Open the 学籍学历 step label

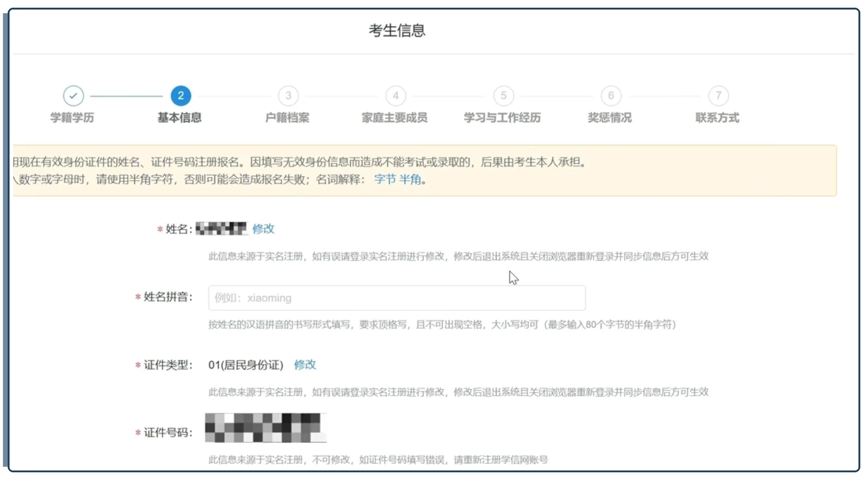point(72,118)
